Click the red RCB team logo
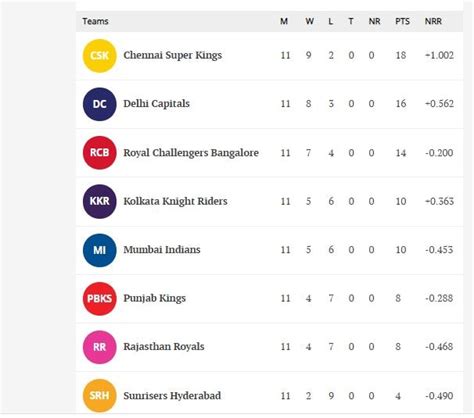This screenshot has width=474, height=418. [x=100, y=153]
